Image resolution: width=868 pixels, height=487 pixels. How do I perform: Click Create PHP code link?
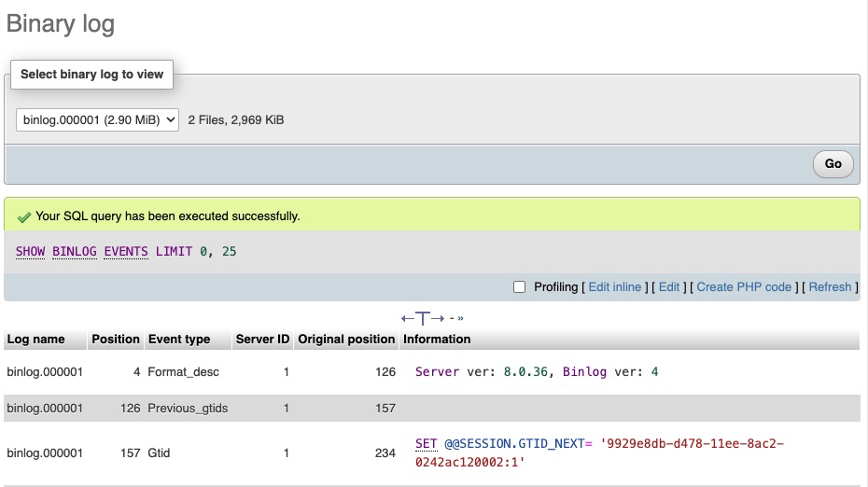pyautogui.click(x=744, y=286)
